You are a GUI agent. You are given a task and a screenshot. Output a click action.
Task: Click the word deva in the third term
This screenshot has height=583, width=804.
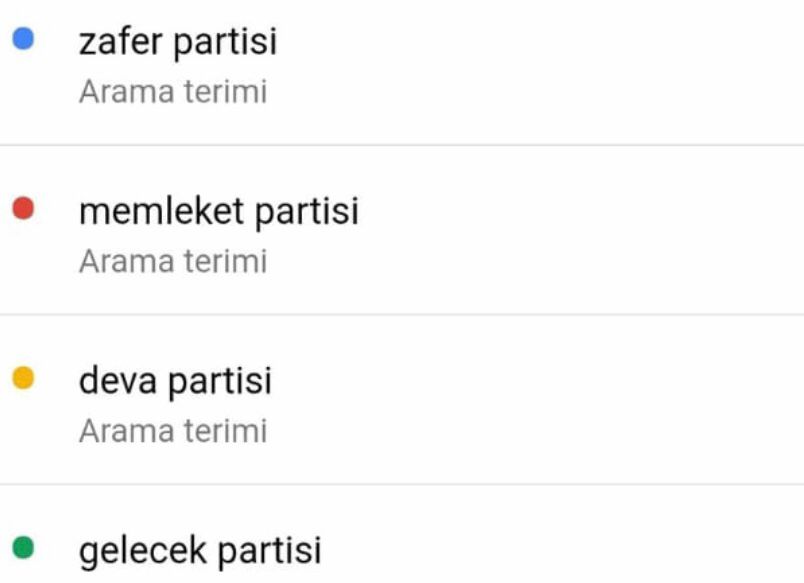point(118,380)
